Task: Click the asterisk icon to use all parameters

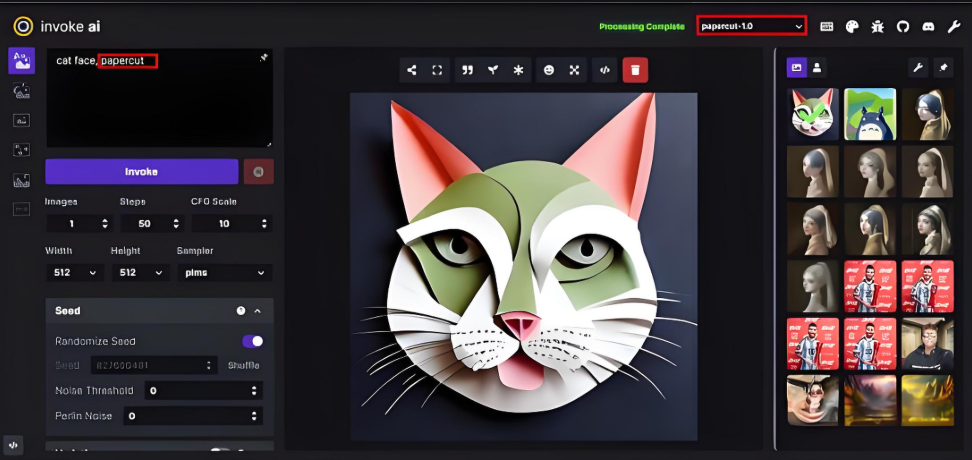Action: coord(518,70)
